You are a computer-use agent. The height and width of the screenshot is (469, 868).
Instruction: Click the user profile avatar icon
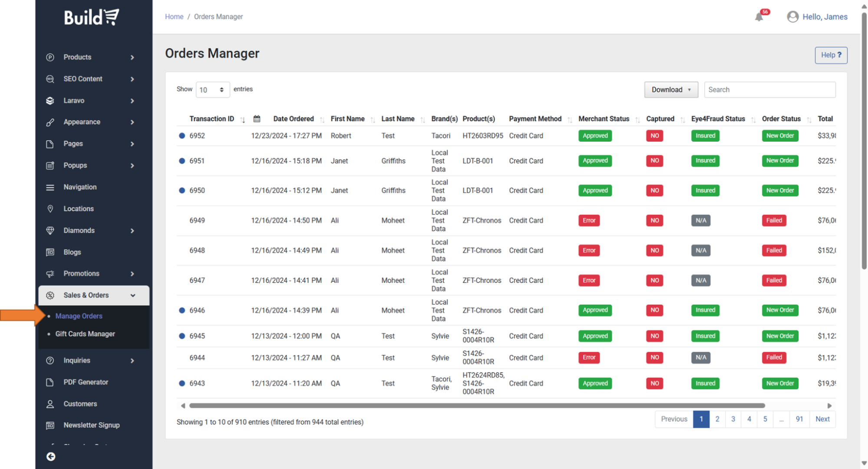792,17
